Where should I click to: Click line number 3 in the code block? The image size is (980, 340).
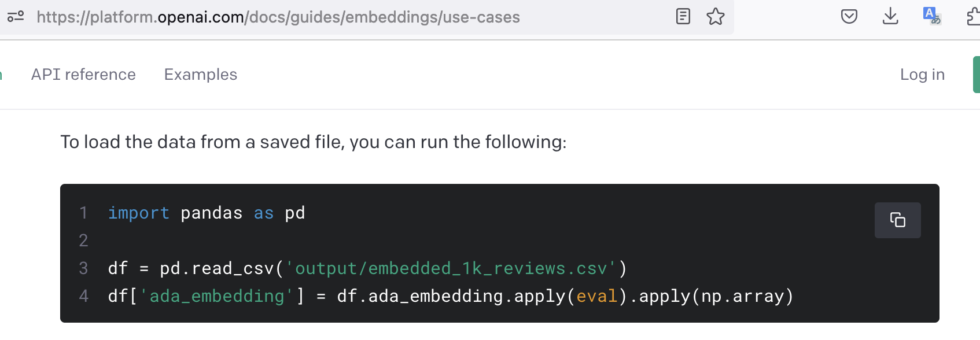(83, 268)
